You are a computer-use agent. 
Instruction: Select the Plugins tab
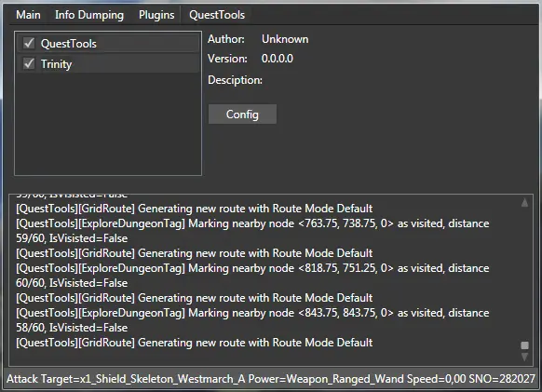(156, 15)
